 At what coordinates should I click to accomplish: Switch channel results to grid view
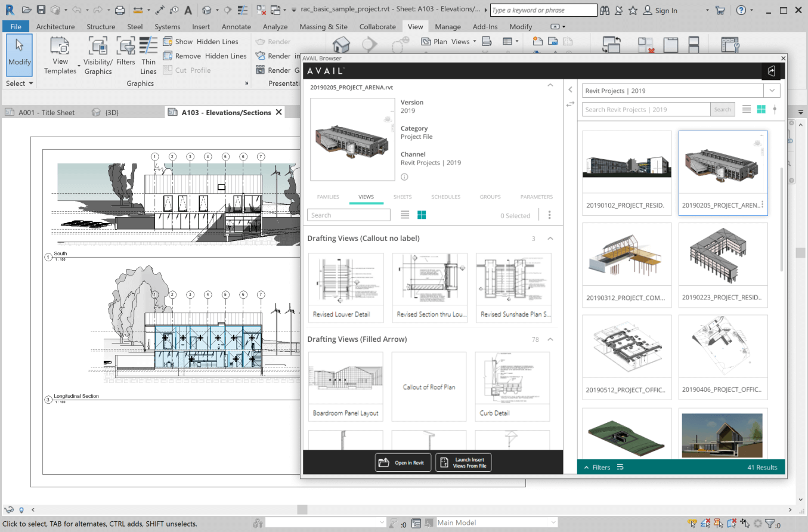point(761,109)
